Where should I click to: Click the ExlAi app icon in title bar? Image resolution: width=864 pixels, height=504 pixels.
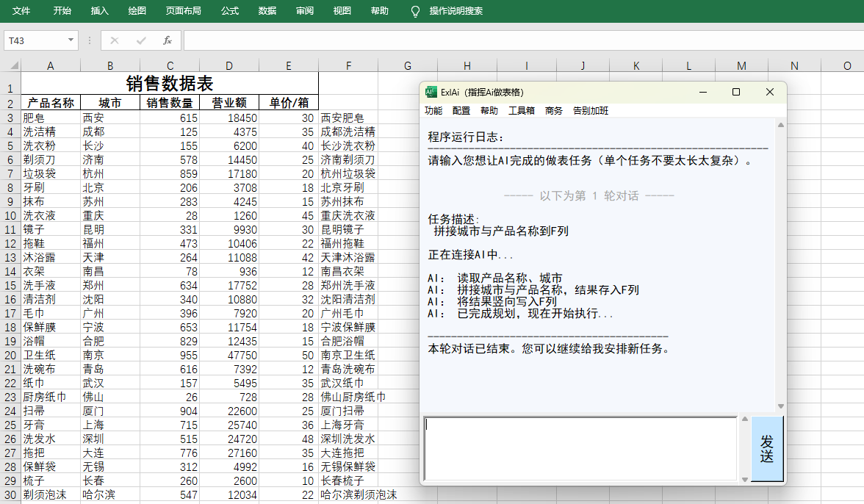coord(431,92)
